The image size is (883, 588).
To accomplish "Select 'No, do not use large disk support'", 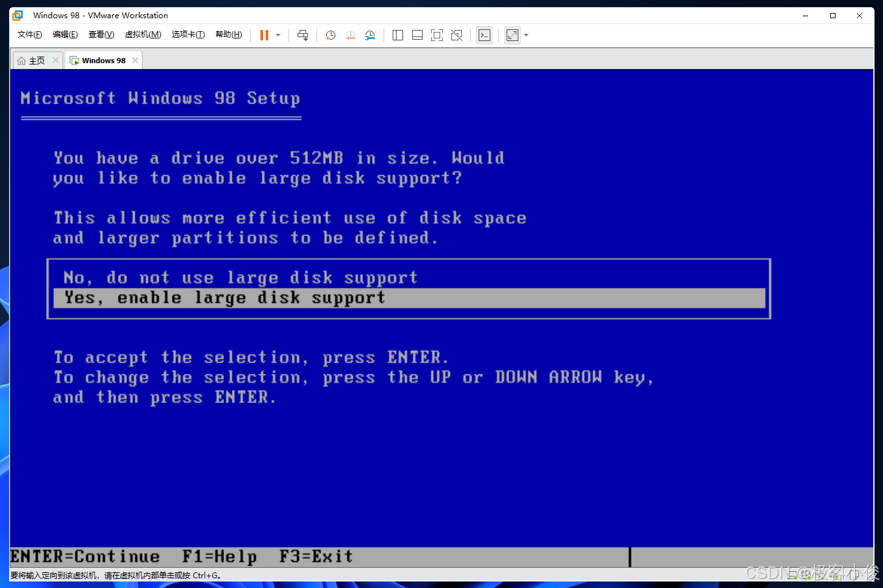I will click(x=240, y=278).
